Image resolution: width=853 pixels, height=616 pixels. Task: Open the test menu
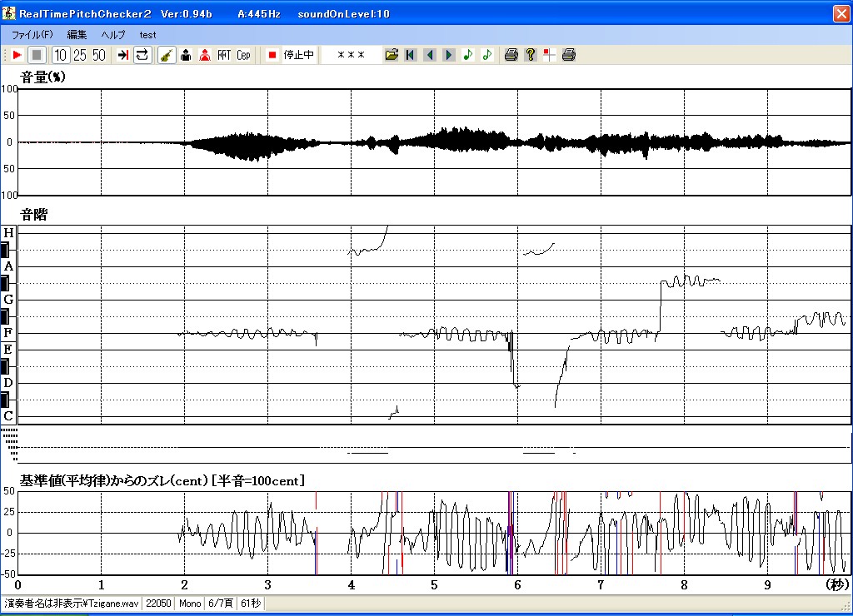click(147, 35)
